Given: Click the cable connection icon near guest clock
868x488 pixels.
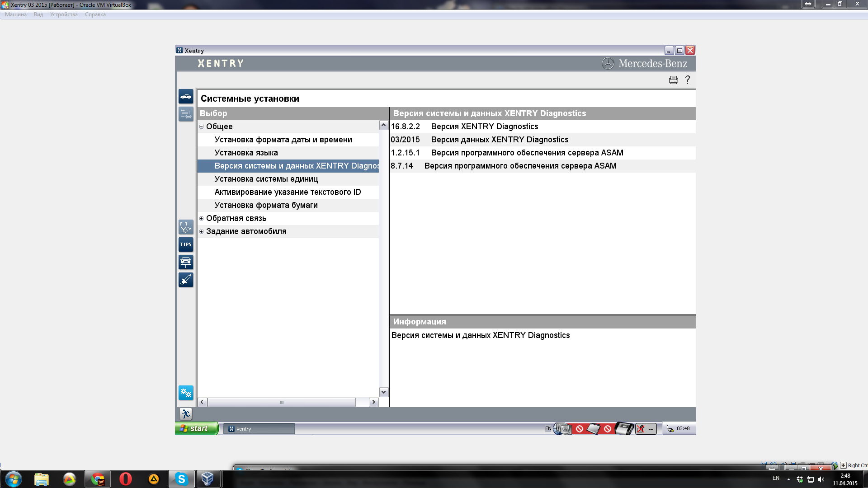Looking at the screenshot, I should (670, 429).
